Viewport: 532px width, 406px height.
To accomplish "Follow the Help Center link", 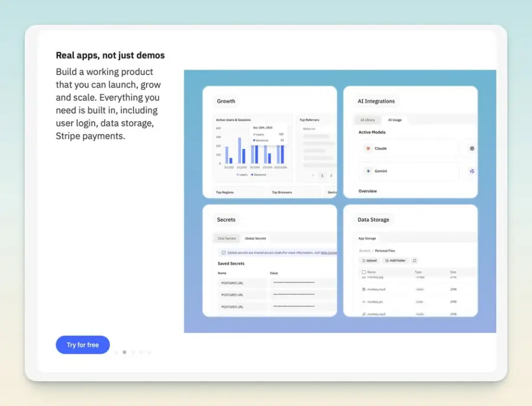I will click(329, 253).
